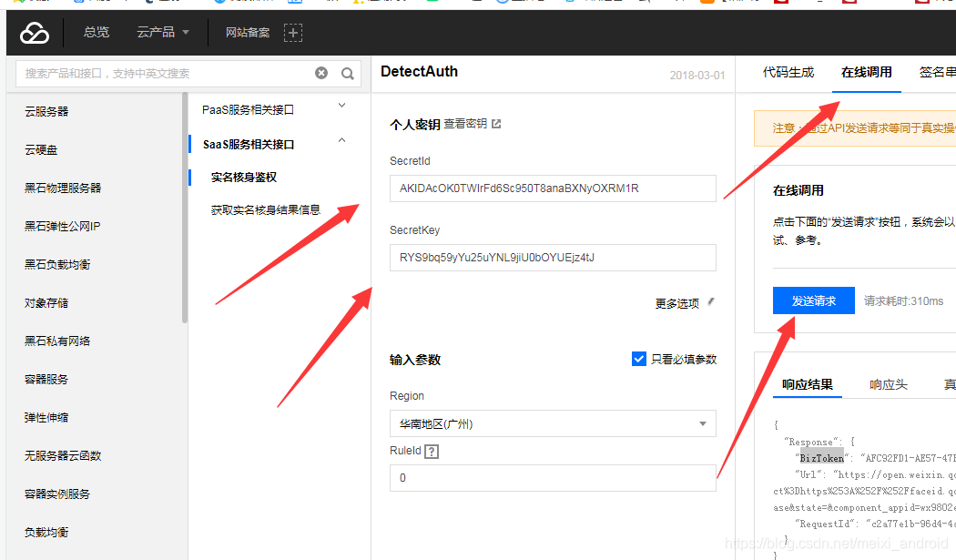The image size is (956, 560).
Task: Click the add shortcut plus icon
Action: coord(292,33)
